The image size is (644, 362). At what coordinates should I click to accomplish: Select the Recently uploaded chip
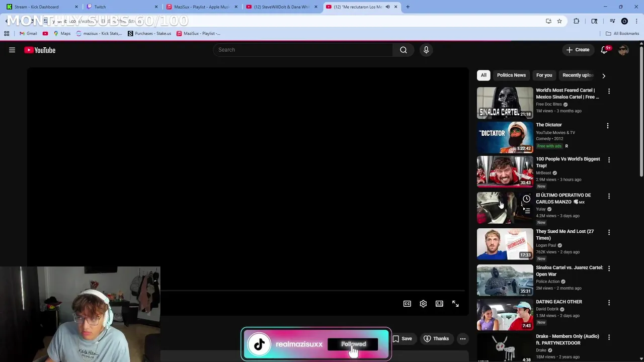click(x=578, y=75)
